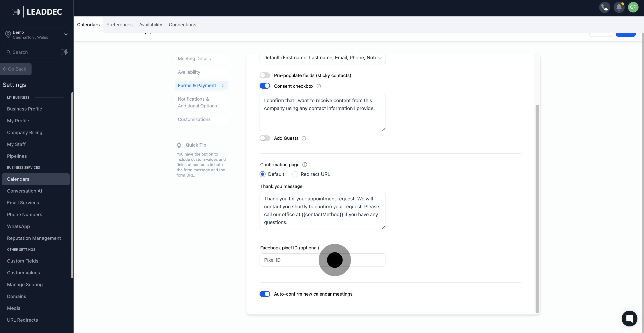Open the Customizations step
The height and width of the screenshot is (333, 644).
tap(202, 119)
